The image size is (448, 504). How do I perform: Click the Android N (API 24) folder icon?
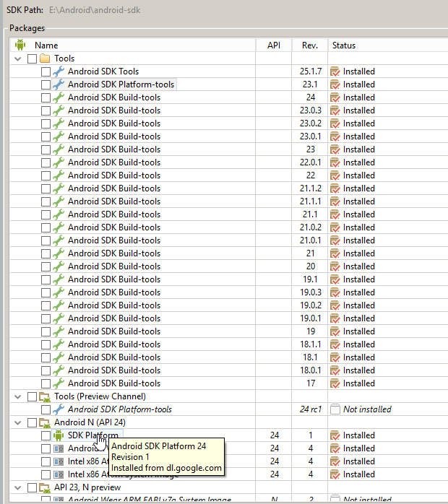[x=45, y=422]
